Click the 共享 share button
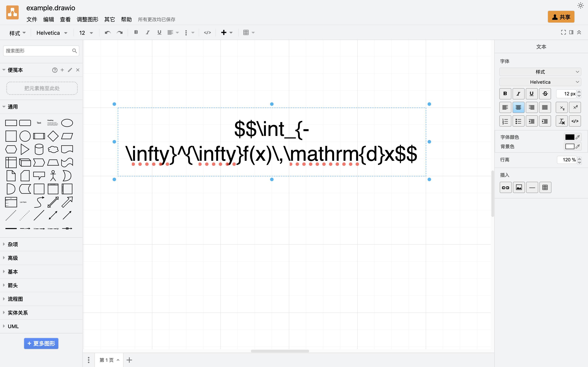Screen dimensions: 588x367 click(x=561, y=17)
